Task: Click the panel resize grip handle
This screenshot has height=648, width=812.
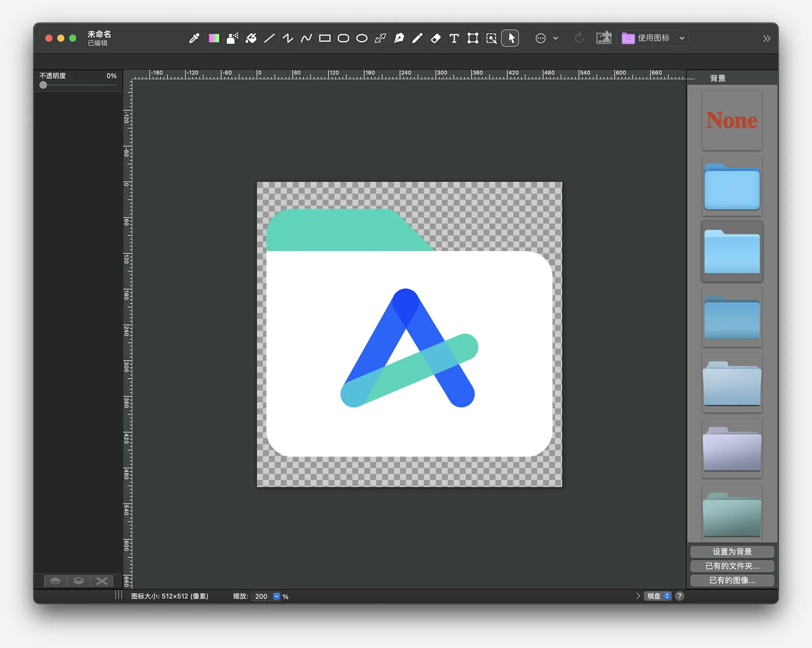Action: [x=118, y=595]
